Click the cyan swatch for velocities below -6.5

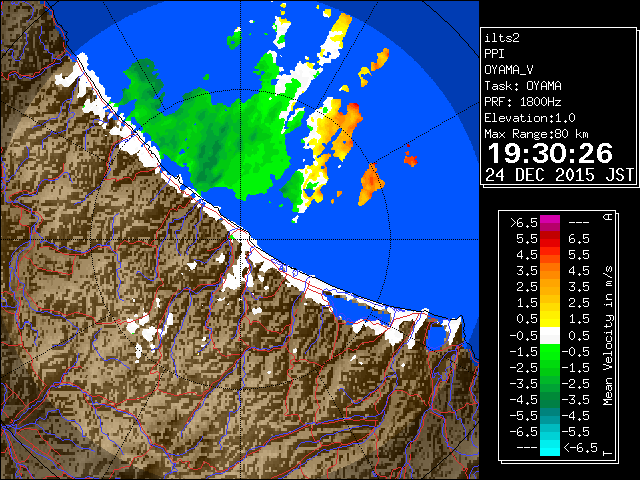pos(550,448)
